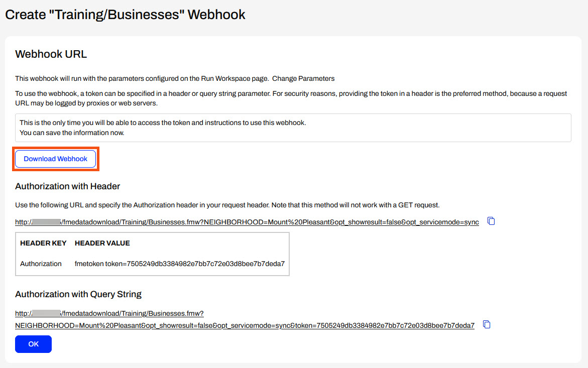Click the Create "Training/Businesses" Webhook page title
The width and height of the screenshot is (588, 368).
click(x=125, y=15)
